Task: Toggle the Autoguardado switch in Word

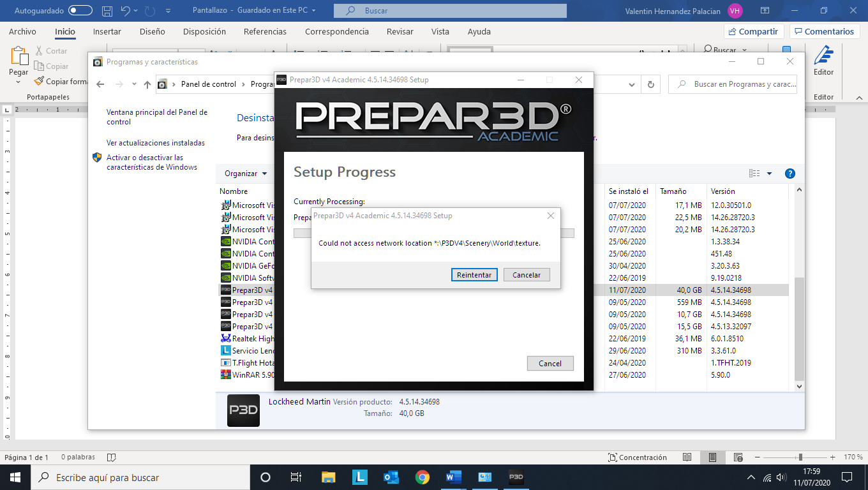Action: (80, 11)
